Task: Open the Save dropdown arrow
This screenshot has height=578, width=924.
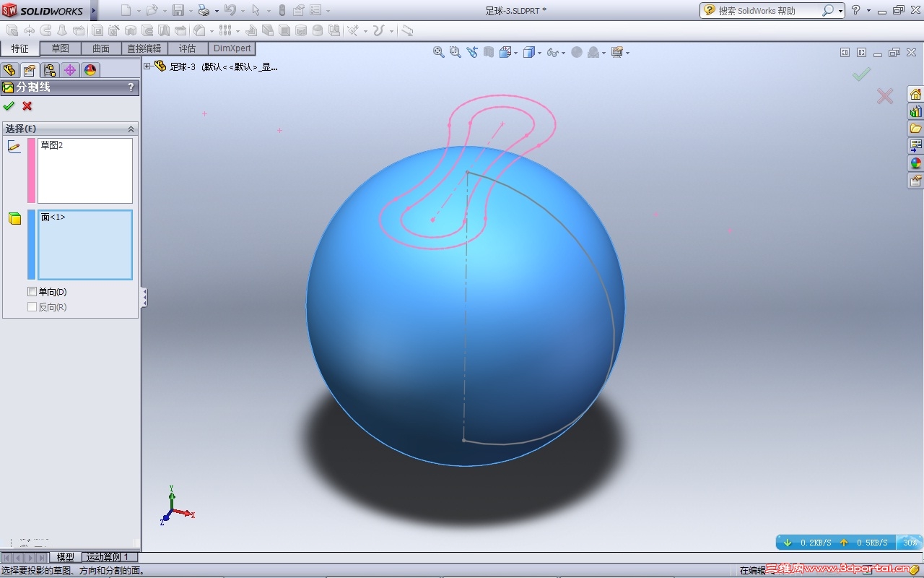Action: click(190, 11)
